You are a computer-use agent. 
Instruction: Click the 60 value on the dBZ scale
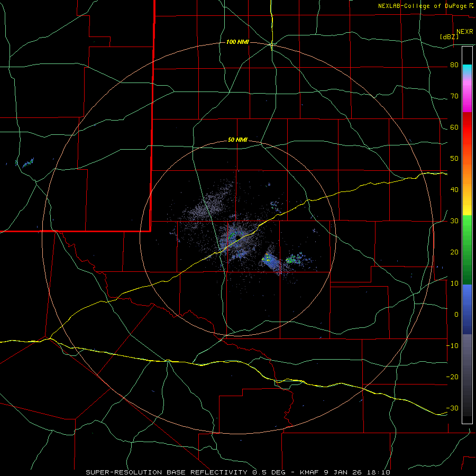[454, 127]
